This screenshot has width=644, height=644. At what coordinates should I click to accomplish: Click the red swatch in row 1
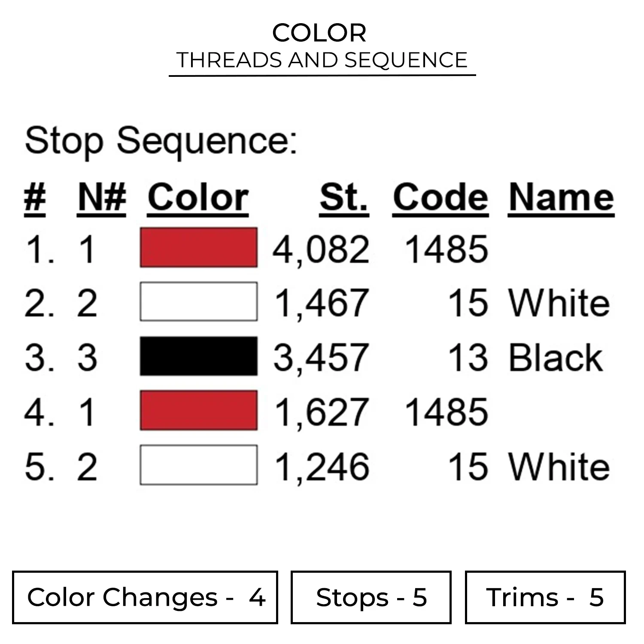pyautogui.click(x=198, y=248)
